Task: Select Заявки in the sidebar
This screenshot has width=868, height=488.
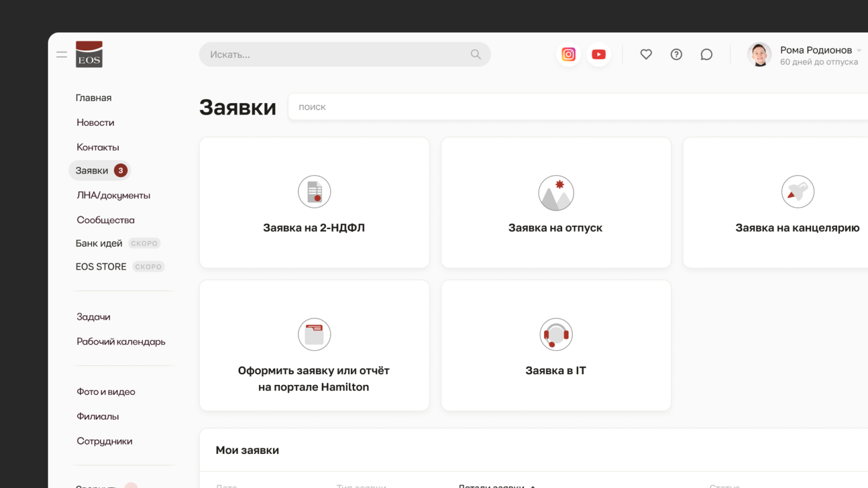Action: point(100,170)
